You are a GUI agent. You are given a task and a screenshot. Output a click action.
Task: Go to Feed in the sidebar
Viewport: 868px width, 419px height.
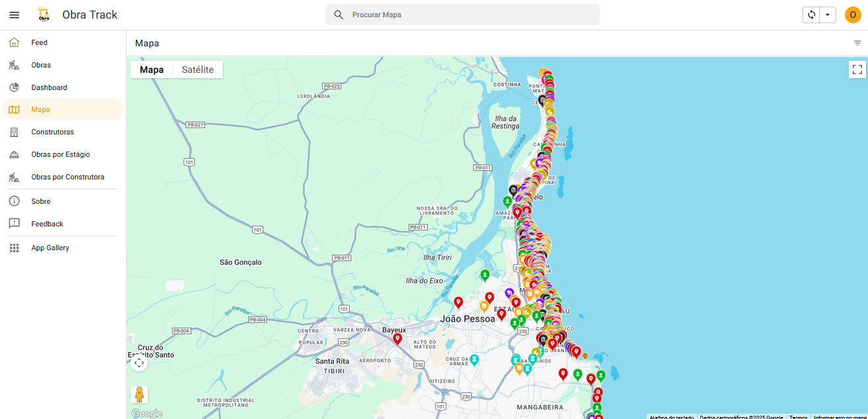39,42
